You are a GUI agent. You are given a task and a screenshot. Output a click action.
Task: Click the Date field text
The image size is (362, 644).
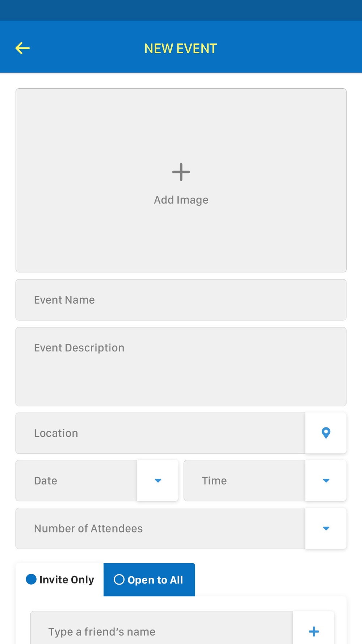46,481
